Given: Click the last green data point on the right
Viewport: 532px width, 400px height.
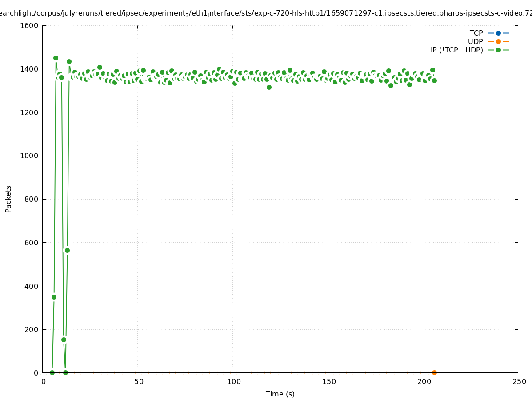Looking at the screenshot, I should (x=434, y=80).
